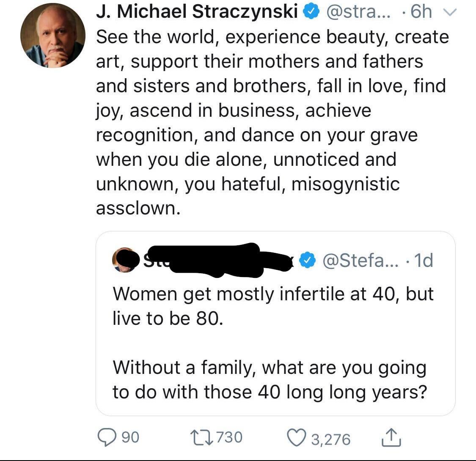Click J. Michael Straczynski's verified badge
The width and height of the screenshot is (476, 461).
click(x=311, y=13)
